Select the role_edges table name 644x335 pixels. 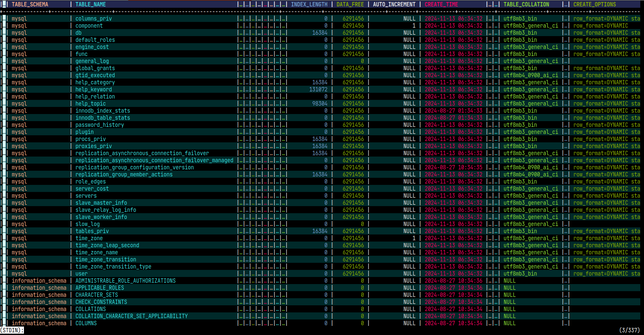click(91, 182)
